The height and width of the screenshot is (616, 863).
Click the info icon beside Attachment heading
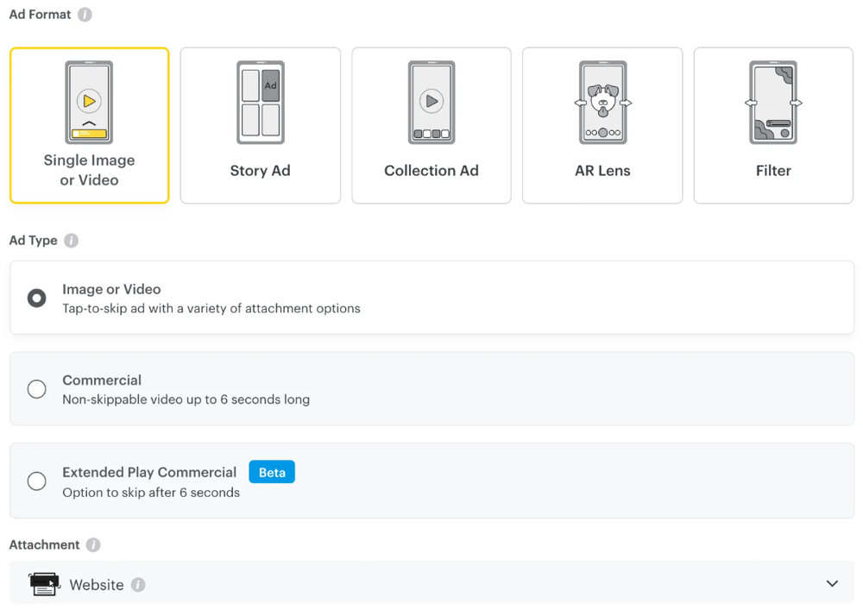[93, 545]
